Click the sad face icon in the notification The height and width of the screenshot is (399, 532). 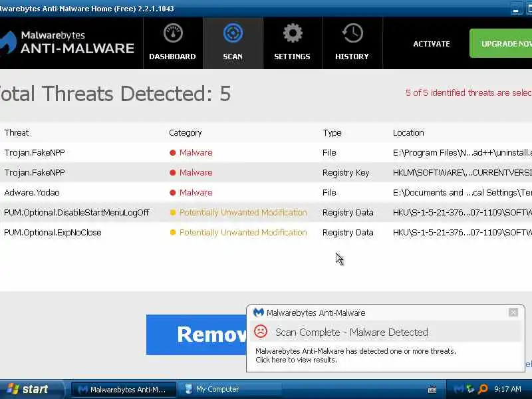(261, 331)
